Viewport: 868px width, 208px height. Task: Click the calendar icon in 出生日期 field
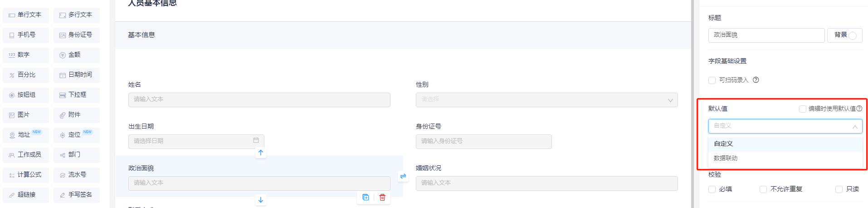pos(256,140)
